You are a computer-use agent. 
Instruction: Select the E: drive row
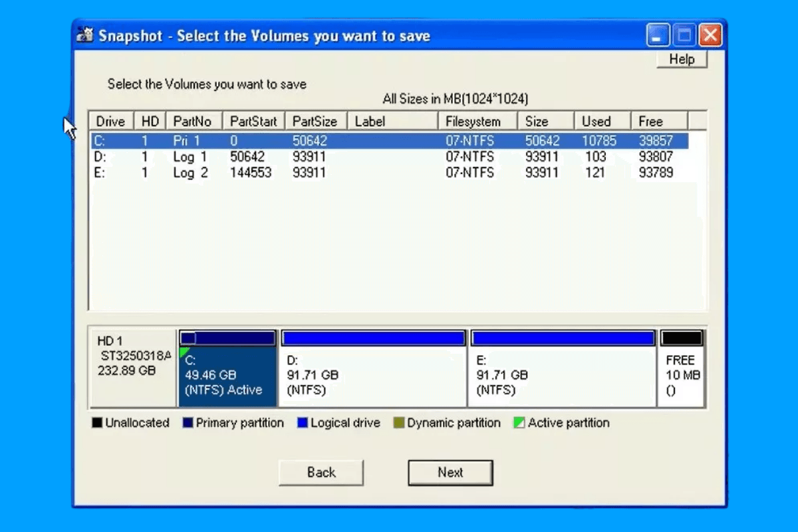(390, 173)
